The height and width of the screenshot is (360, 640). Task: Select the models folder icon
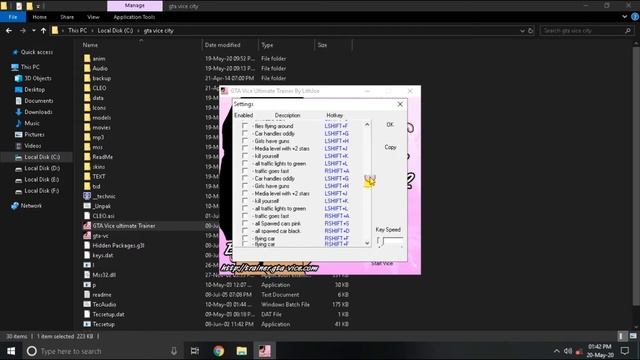87,118
